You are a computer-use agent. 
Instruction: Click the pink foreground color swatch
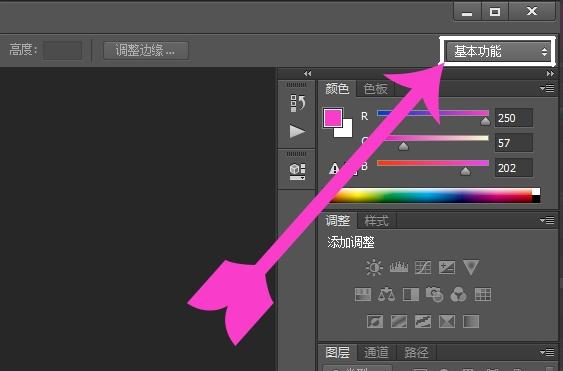332,117
